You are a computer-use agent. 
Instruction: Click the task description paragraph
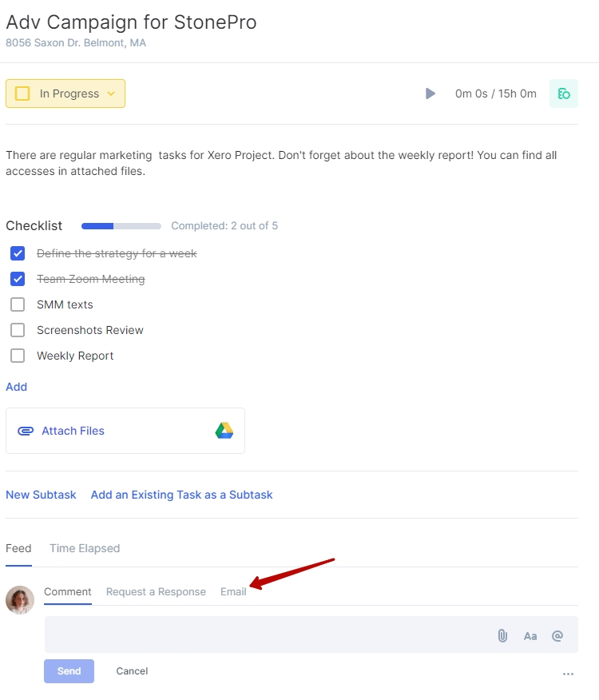coord(281,163)
